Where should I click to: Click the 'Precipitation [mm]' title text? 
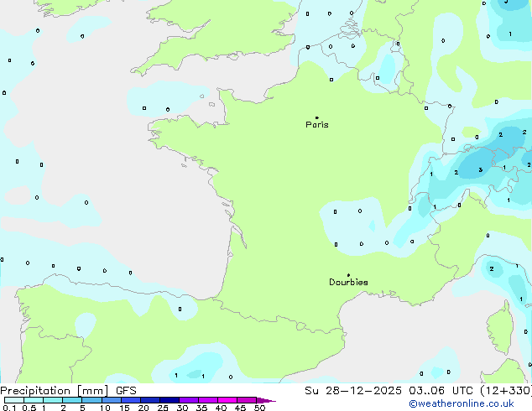click(x=55, y=391)
